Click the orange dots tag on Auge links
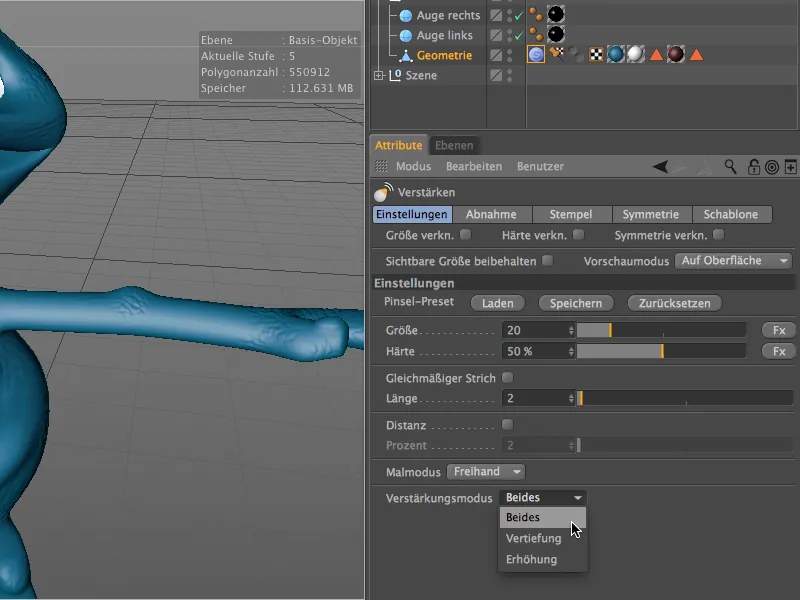This screenshot has height=600, width=800. 536,34
